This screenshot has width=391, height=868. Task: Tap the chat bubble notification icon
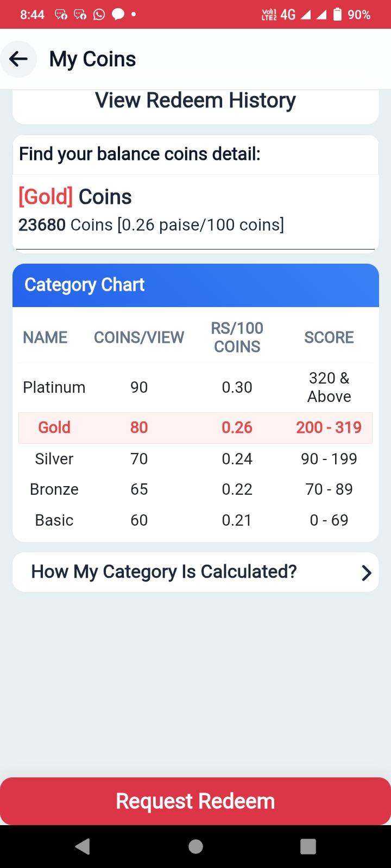click(x=118, y=15)
